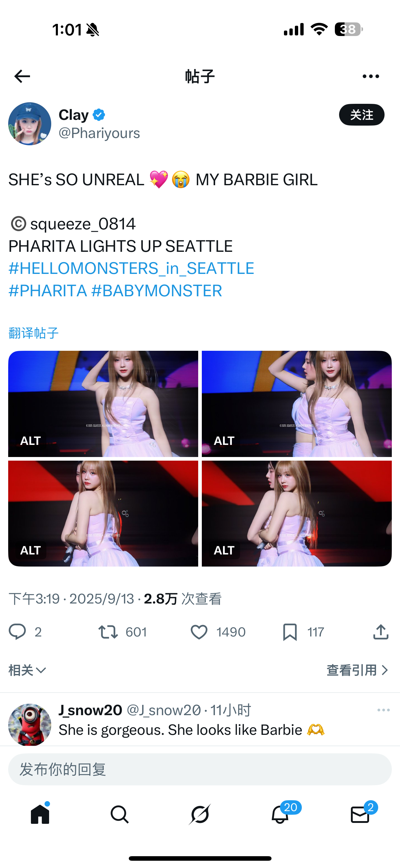
Task: Tap the 发布你的回复 reply field
Action: 200,769
